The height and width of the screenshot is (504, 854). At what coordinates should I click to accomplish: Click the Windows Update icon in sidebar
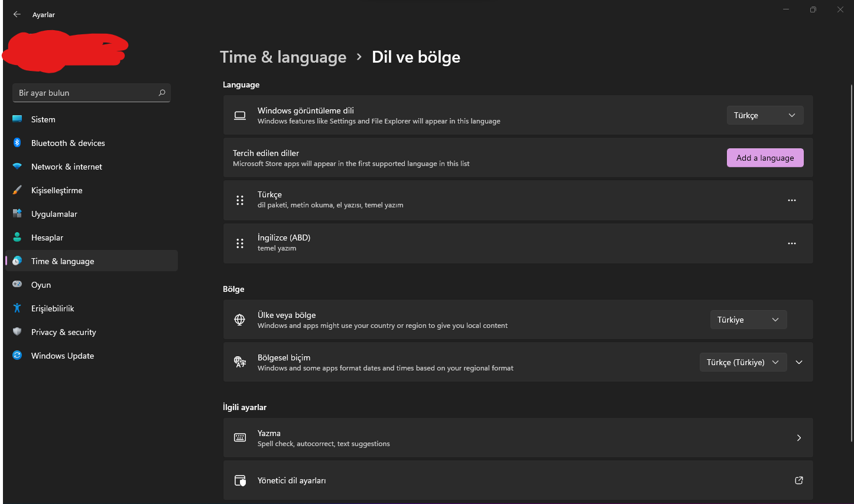[17, 356]
